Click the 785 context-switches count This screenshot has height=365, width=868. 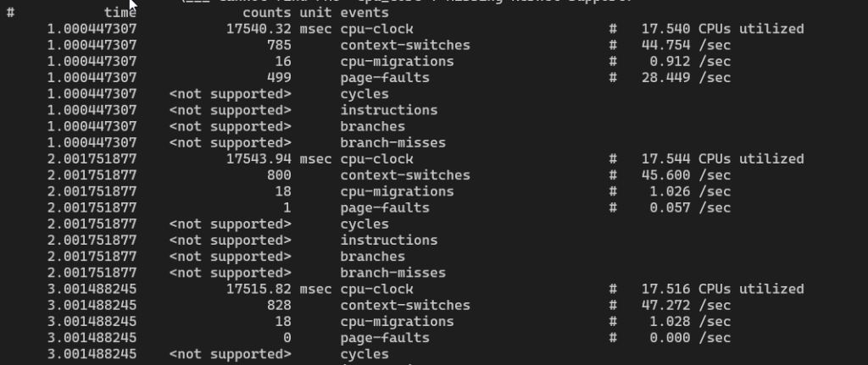[x=279, y=45]
